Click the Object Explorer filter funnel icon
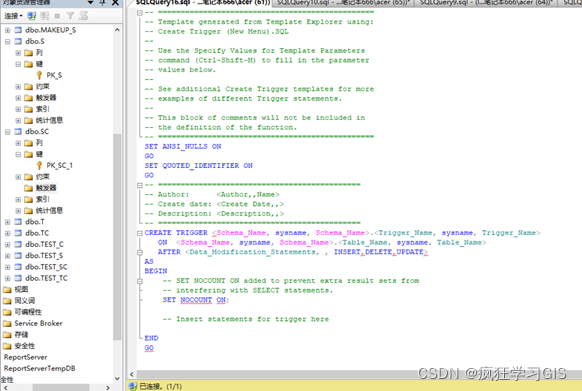Image resolution: width=582 pixels, height=391 pixels. pos(70,16)
